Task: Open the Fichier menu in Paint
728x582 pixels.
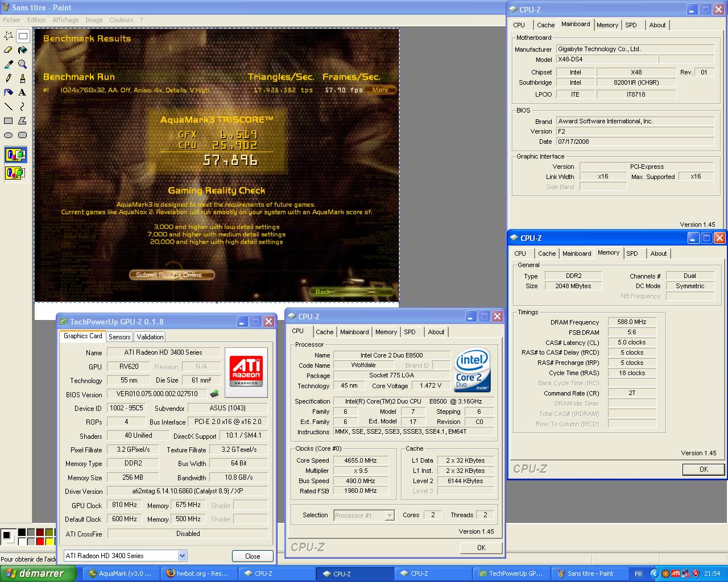Action: click(x=11, y=20)
